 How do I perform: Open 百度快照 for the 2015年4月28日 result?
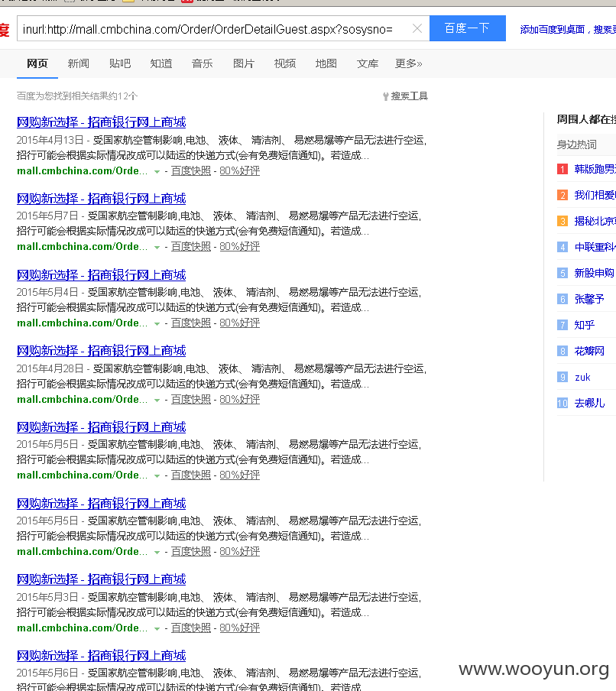click(x=191, y=399)
